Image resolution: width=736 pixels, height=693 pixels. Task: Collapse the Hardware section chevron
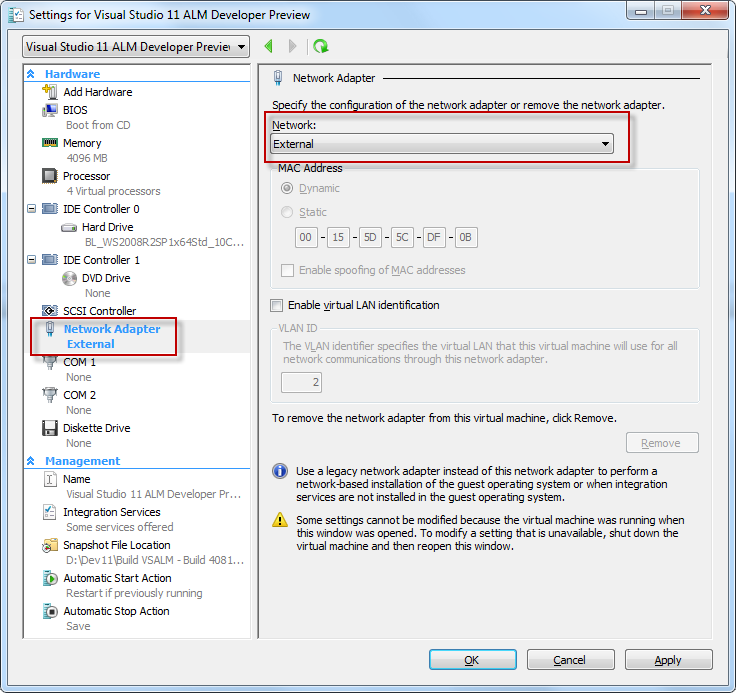click(x=31, y=74)
